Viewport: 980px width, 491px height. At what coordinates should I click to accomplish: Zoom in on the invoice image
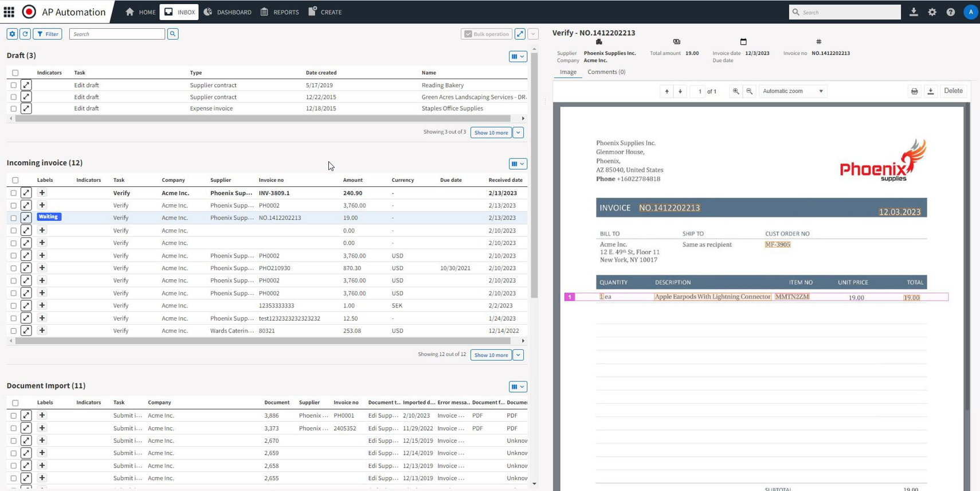click(x=736, y=91)
